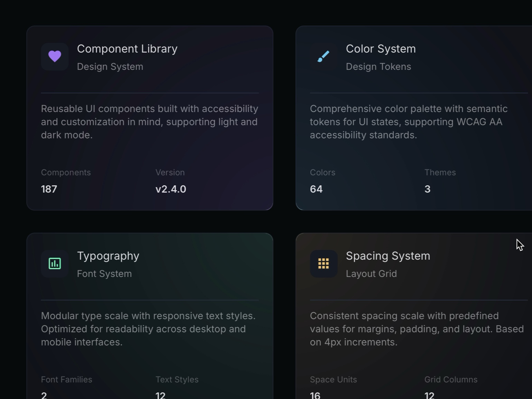Open the Component Library title link

127,49
